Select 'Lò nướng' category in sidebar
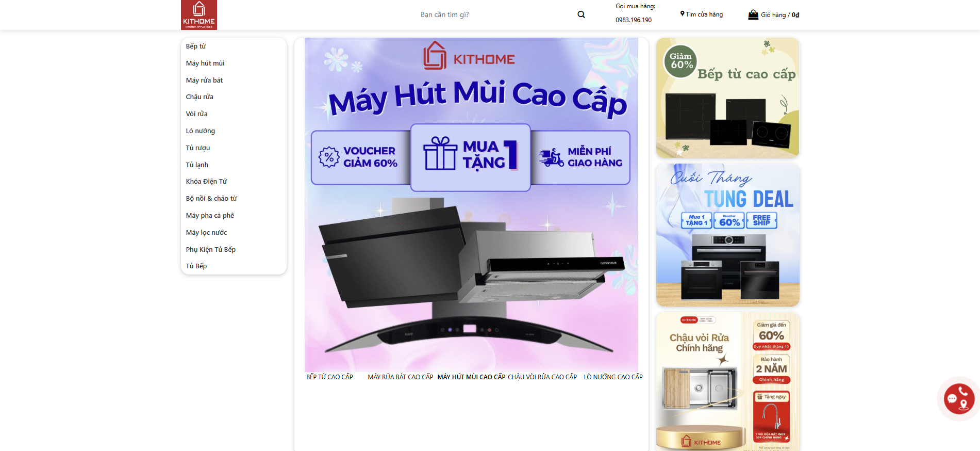The width and height of the screenshot is (980, 451). (x=201, y=131)
